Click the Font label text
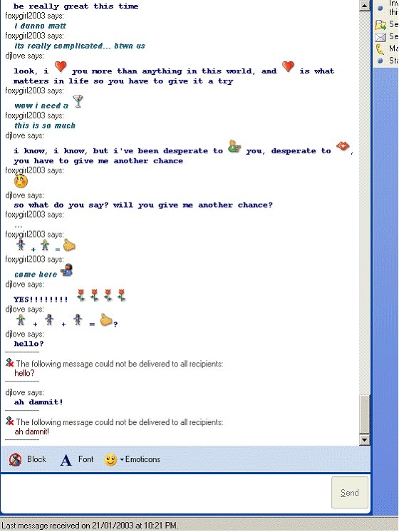Viewport: 399px width, 532px height. [x=85, y=459]
